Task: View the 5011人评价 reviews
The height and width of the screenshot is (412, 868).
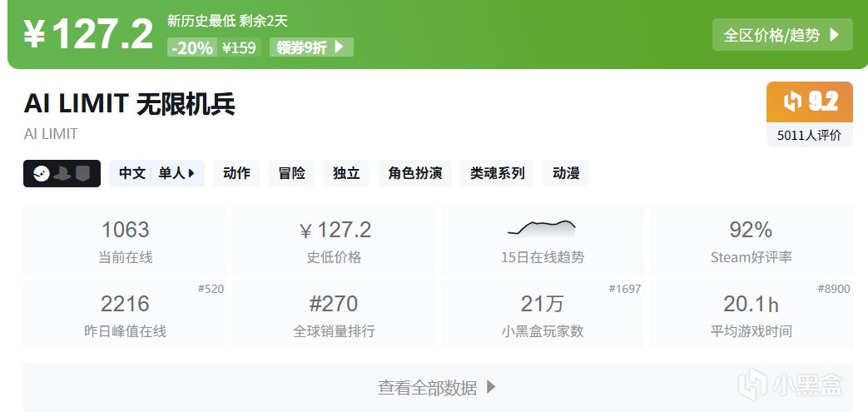Action: click(809, 135)
